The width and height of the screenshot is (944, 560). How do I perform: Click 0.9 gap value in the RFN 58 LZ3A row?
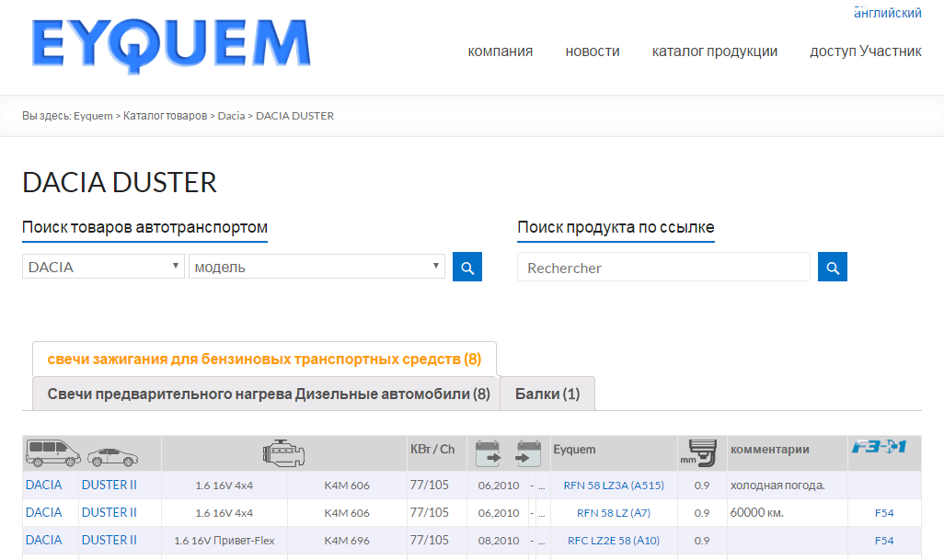click(x=702, y=486)
